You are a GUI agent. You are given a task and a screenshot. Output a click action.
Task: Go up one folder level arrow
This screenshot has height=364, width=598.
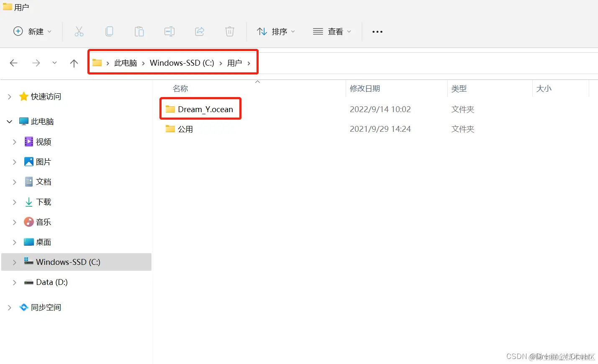coord(74,63)
